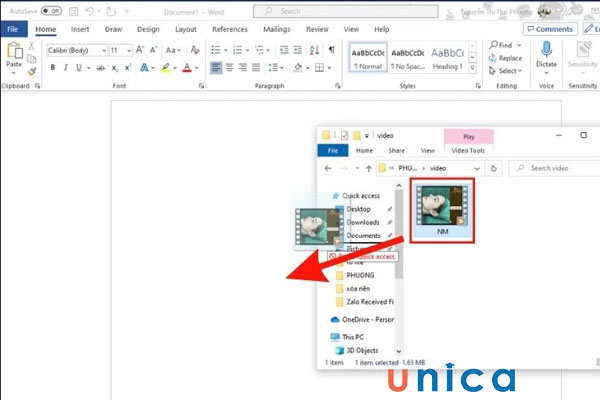
Task: Apply yellow text highlight color
Action: coord(166,68)
